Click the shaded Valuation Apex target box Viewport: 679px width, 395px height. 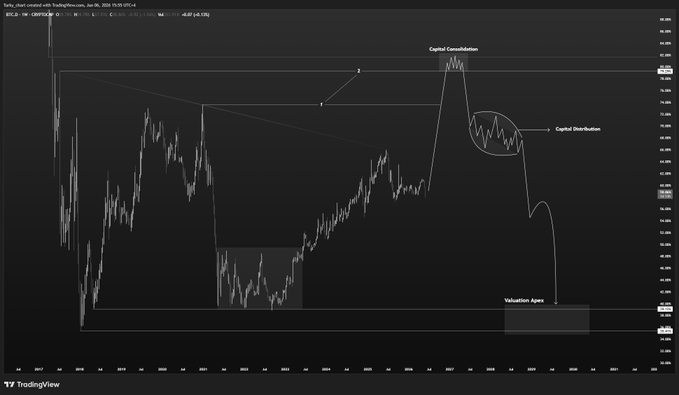(547, 319)
